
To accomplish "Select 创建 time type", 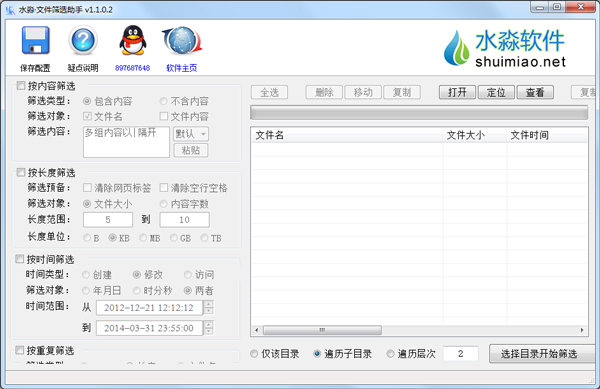I will (x=86, y=275).
